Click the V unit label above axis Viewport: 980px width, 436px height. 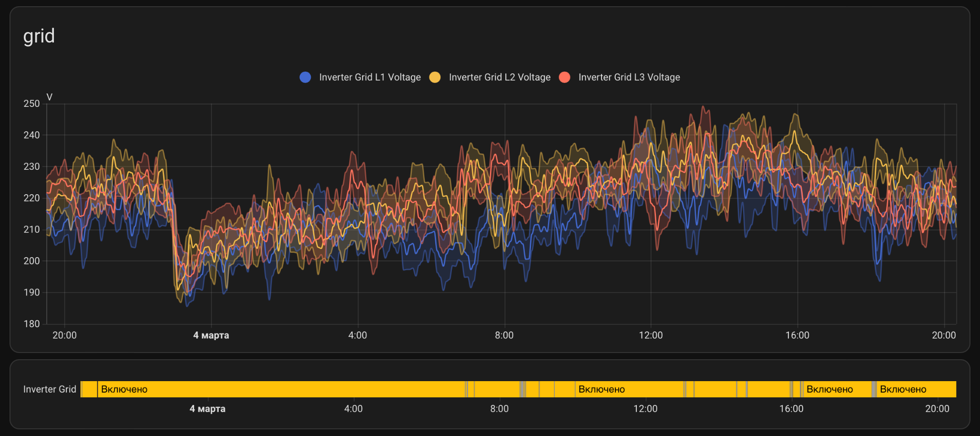point(50,97)
